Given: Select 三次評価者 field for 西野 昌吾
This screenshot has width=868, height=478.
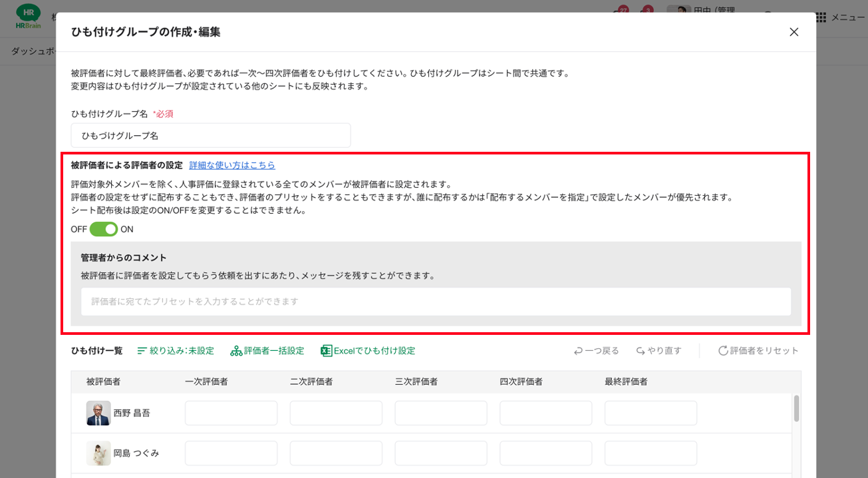Looking at the screenshot, I should point(441,413).
